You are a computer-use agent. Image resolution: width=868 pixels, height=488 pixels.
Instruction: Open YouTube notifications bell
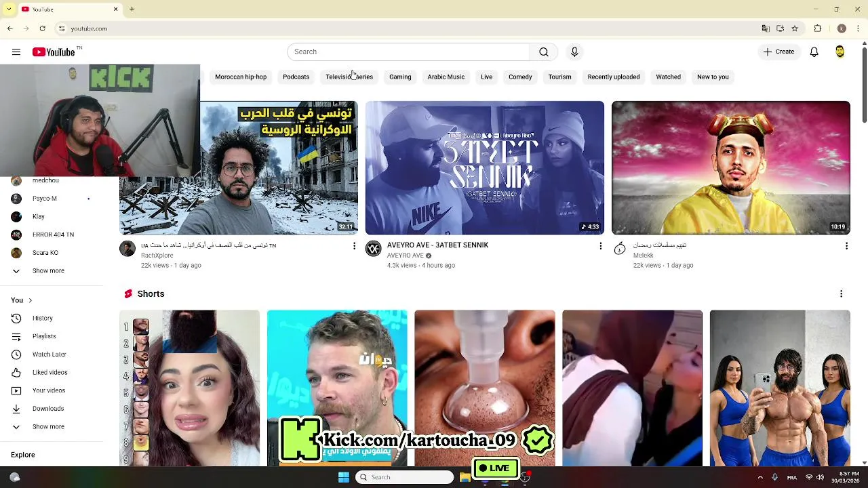coord(814,52)
